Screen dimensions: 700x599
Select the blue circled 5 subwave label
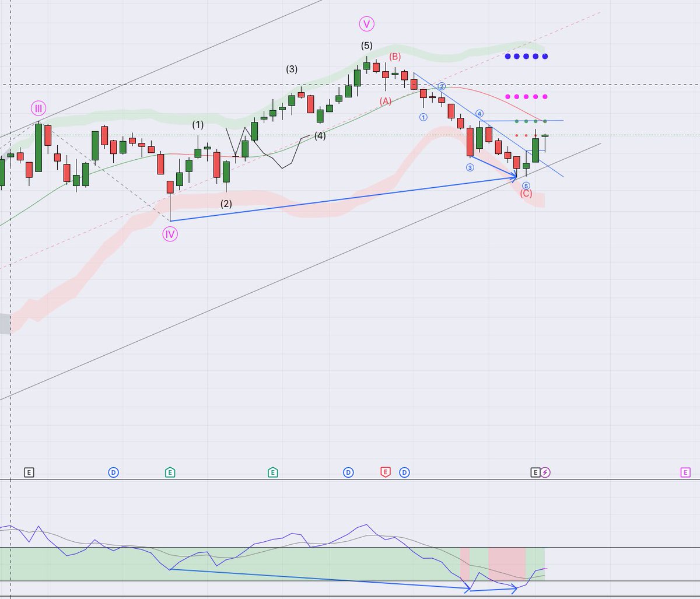click(x=526, y=185)
